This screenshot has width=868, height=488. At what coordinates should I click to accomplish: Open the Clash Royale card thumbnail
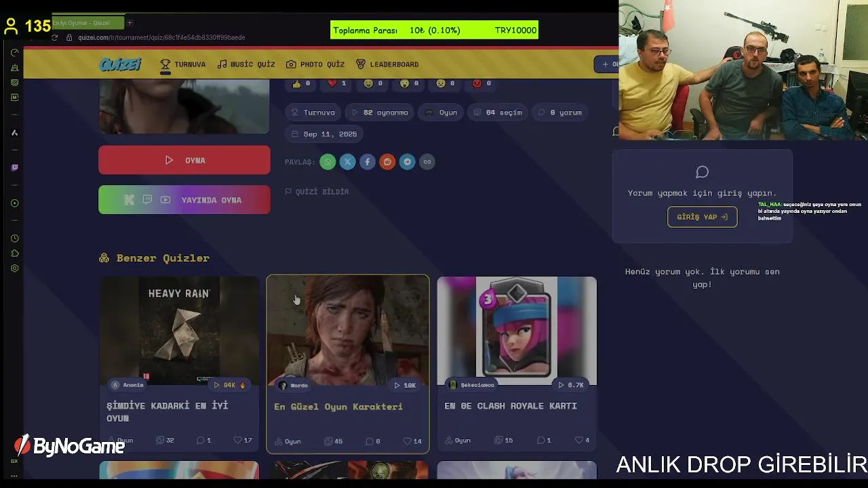tap(517, 330)
